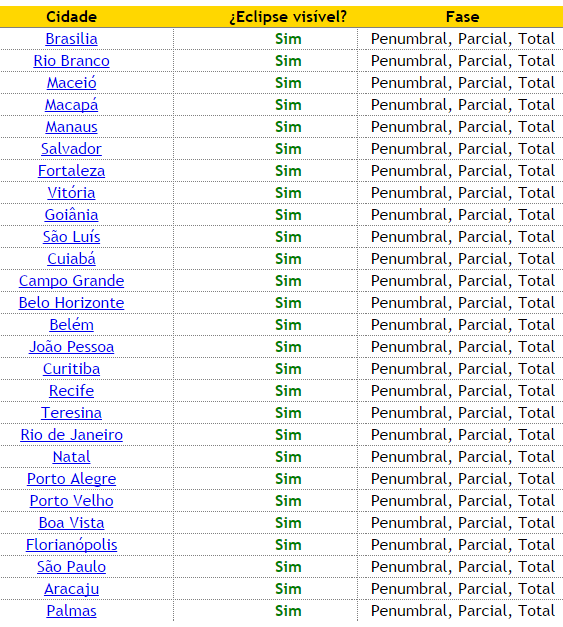Open the João Pessoa link

pyautogui.click(x=71, y=347)
